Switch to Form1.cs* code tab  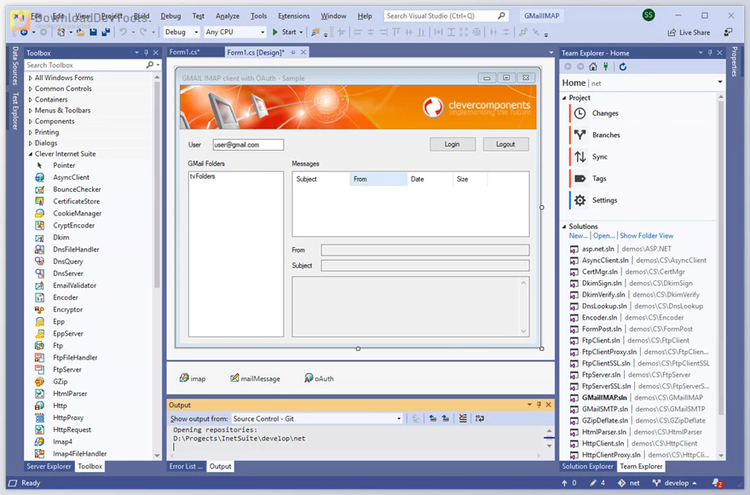[184, 52]
